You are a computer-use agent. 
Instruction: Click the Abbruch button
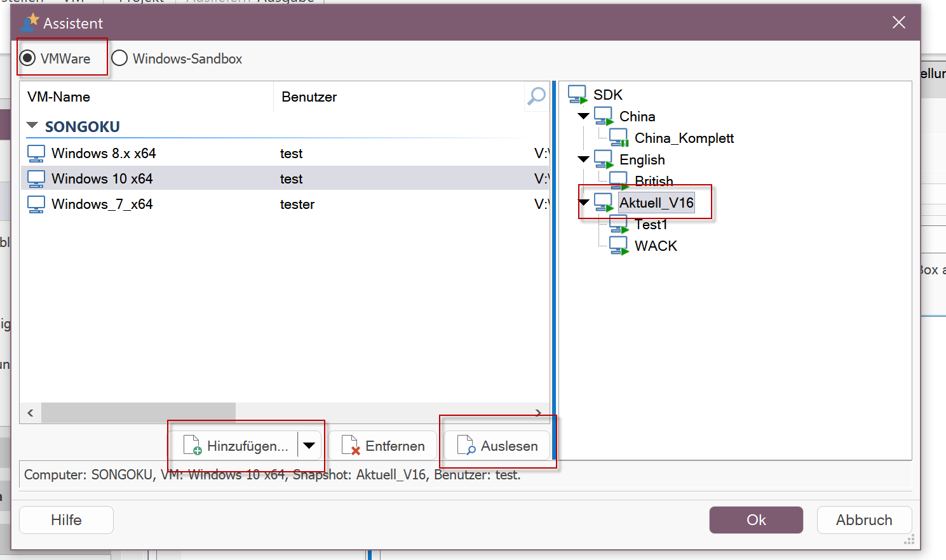864,520
